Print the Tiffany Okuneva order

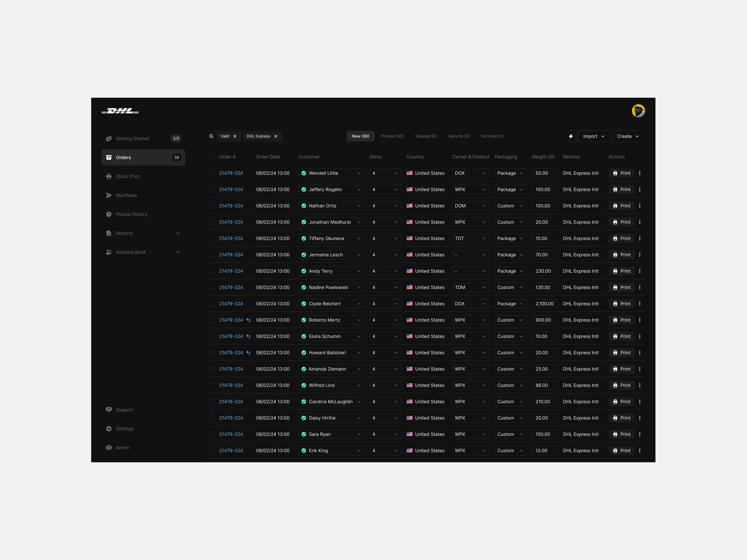click(x=621, y=238)
